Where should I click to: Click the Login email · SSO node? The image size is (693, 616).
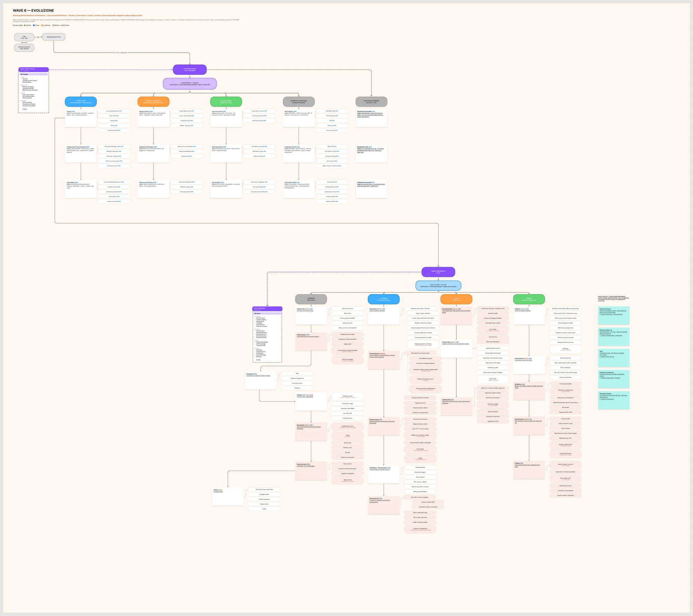coord(24,37)
